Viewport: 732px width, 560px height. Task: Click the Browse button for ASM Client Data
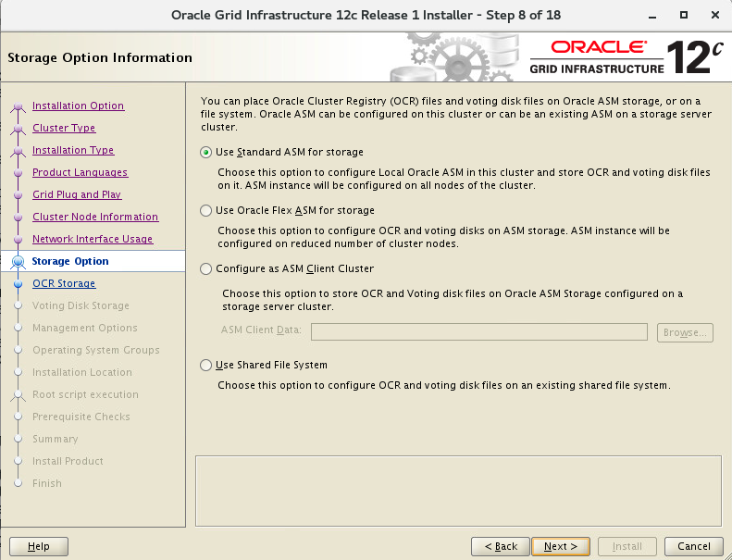(x=685, y=332)
